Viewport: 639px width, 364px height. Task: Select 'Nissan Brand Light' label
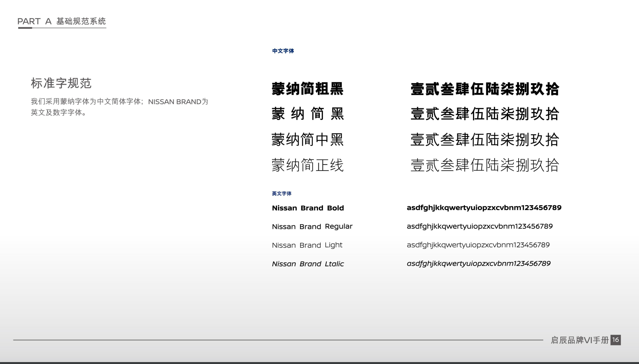coord(307,245)
